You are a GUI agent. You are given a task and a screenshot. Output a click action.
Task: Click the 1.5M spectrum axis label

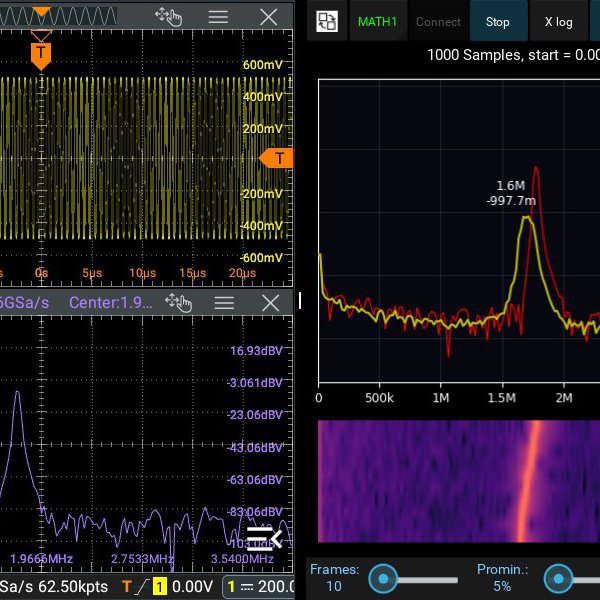coord(502,398)
